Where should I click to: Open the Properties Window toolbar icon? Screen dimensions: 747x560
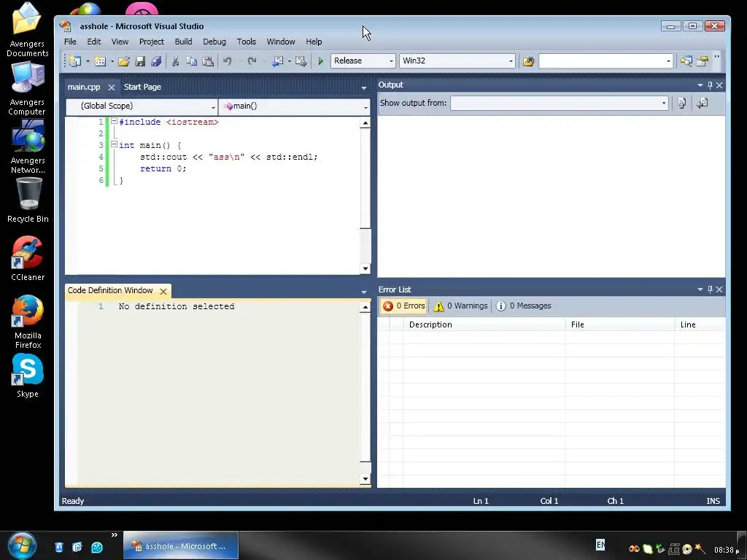click(x=703, y=61)
